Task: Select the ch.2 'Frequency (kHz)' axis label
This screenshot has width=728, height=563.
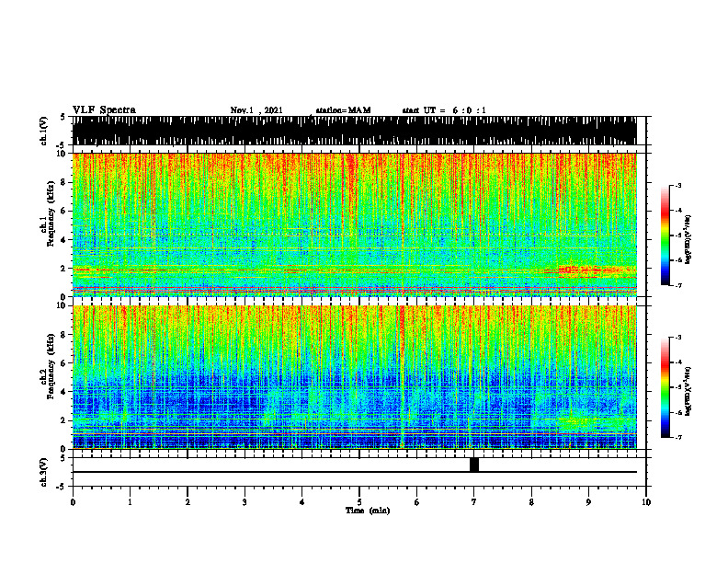Action: pyautogui.click(x=51, y=366)
